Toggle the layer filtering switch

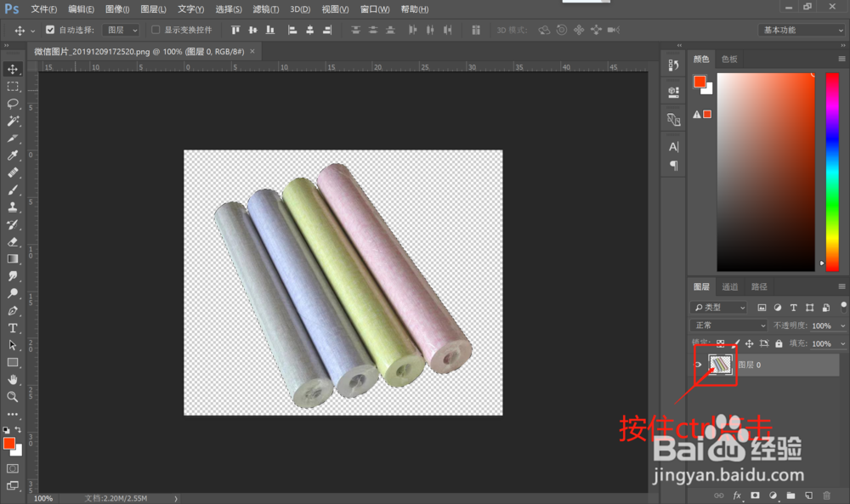pyautogui.click(x=843, y=307)
